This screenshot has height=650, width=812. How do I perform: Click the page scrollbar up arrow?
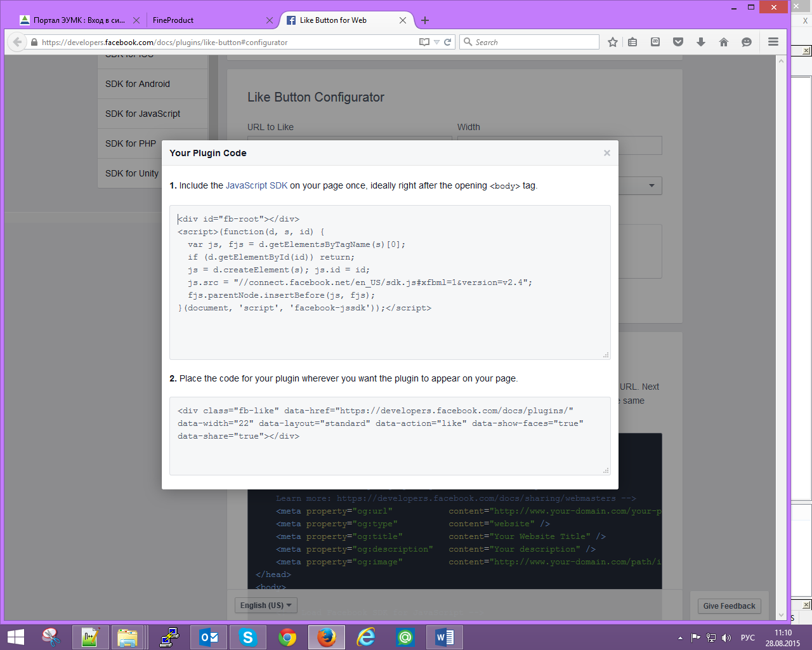coord(782,61)
